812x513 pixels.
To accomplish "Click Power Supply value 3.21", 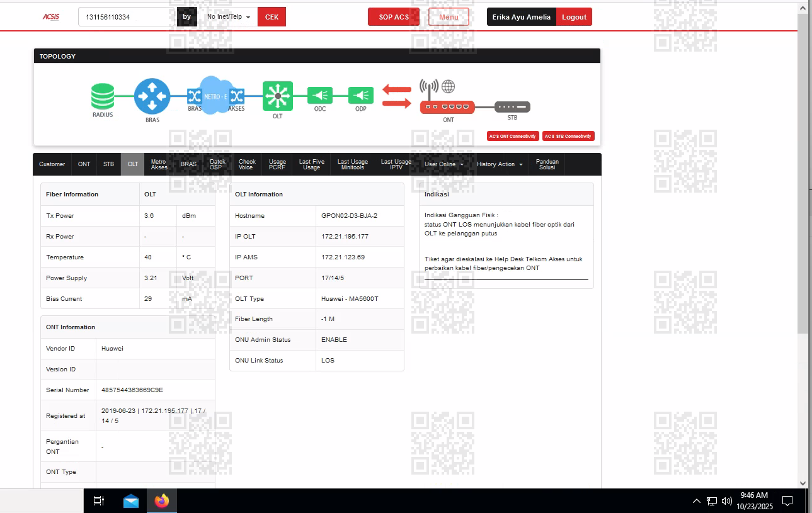I will tap(151, 278).
